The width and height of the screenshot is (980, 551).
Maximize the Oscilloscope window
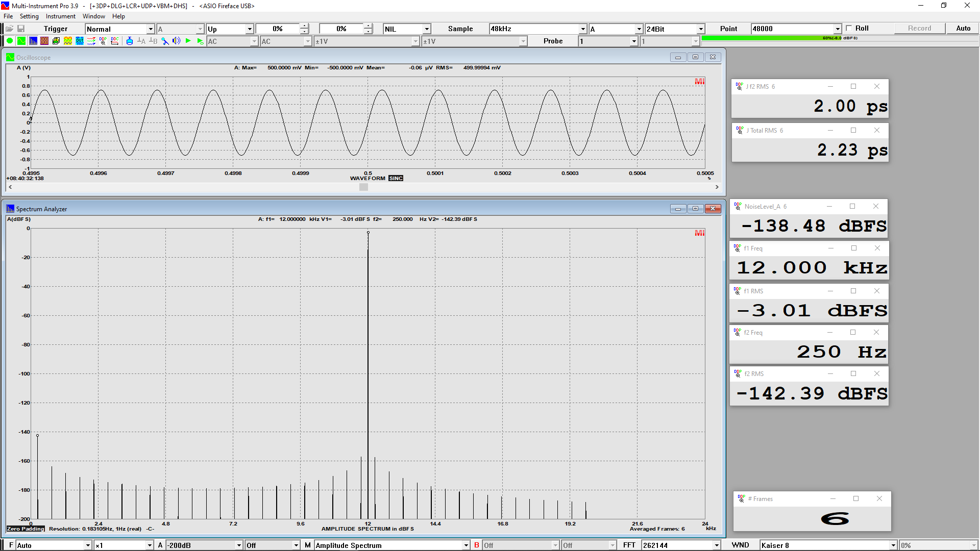695,57
